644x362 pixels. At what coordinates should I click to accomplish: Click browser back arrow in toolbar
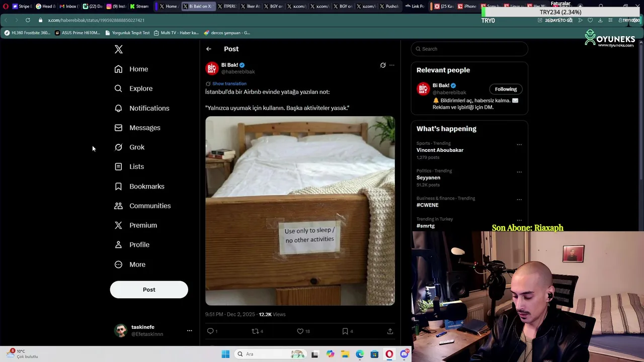(x=6, y=20)
